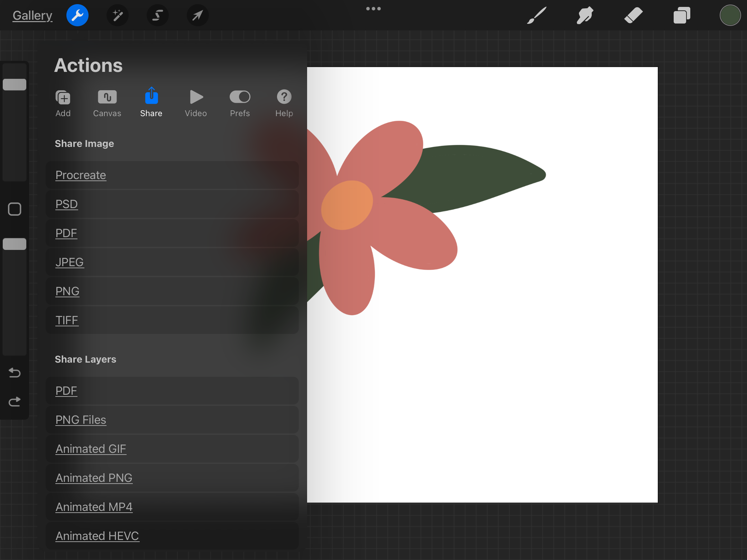This screenshot has width=747, height=560.
Task: Open the Layers panel
Action: click(681, 15)
